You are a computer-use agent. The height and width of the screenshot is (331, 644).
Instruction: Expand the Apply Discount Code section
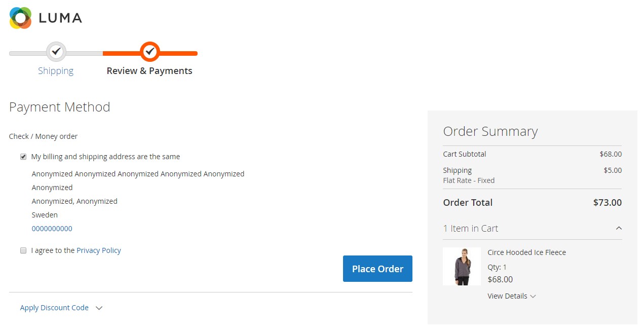click(54, 308)
